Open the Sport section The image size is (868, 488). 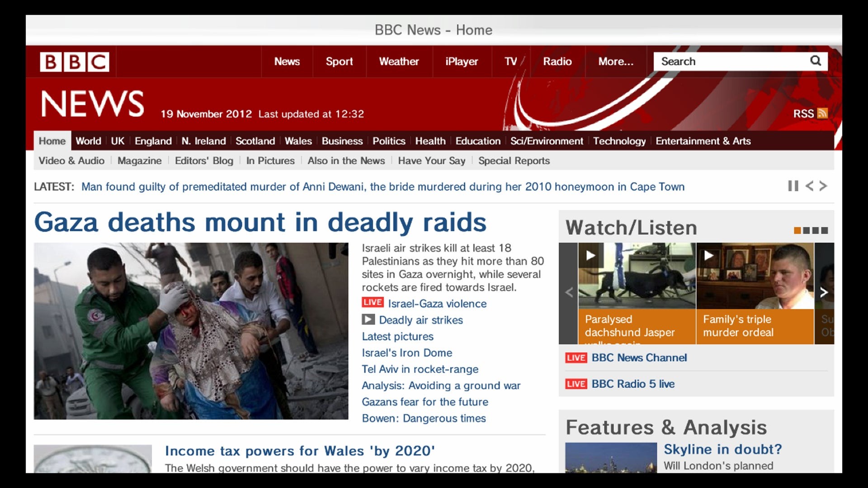pos(339,61)
